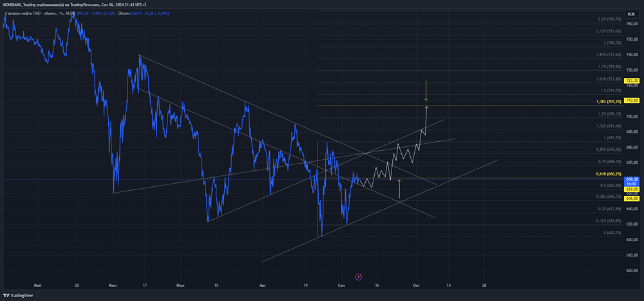Click 620,00 on the price axis
Viewport: 644px width, 301px height.
(632, 240)
